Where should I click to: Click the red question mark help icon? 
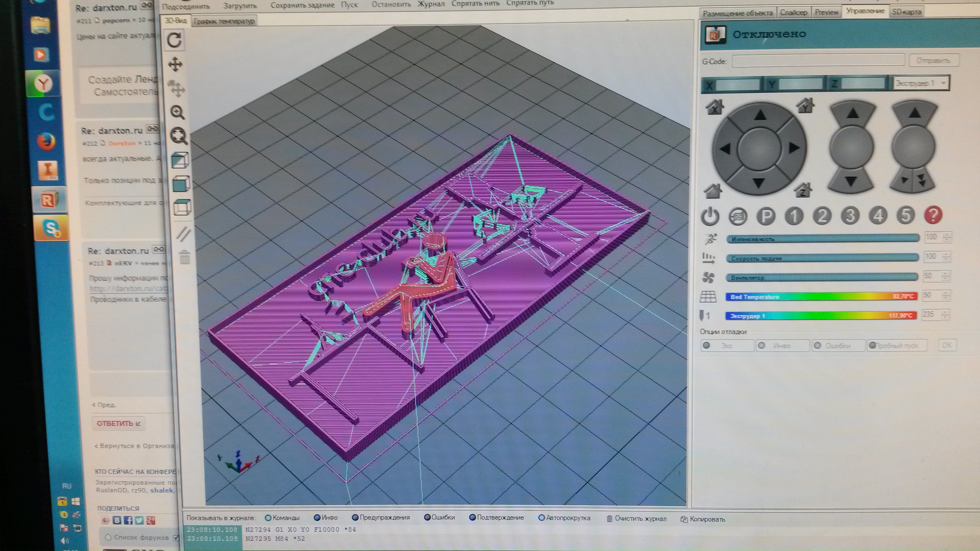pos(933,215)
